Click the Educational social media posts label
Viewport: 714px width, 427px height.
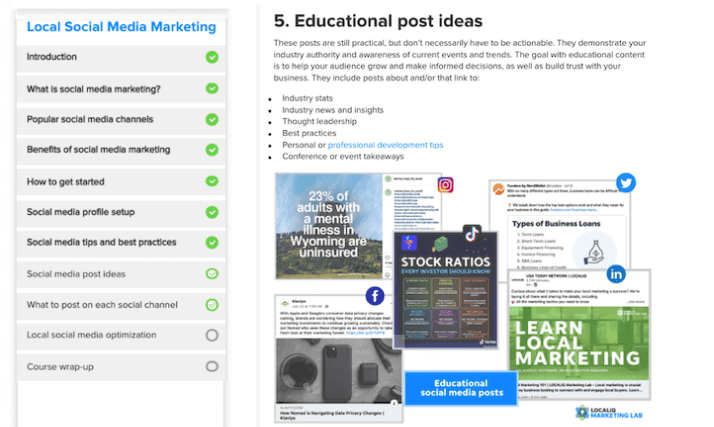click(461, 388)
